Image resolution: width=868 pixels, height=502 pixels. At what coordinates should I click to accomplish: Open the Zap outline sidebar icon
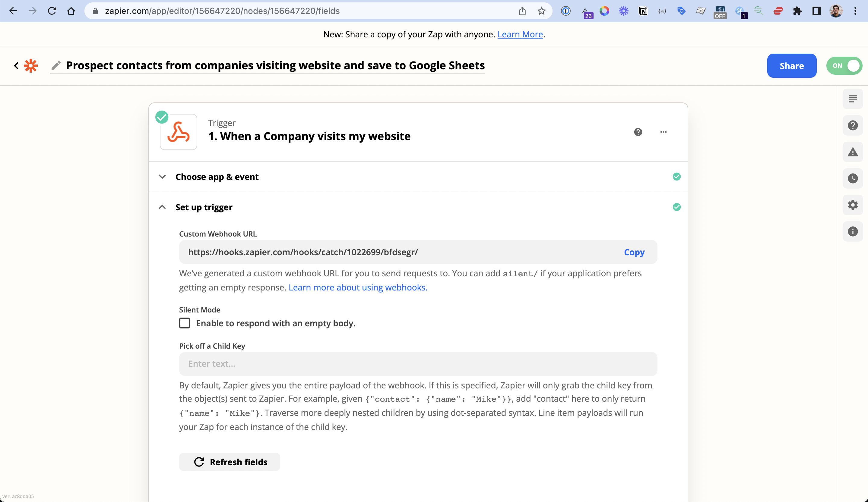point(853,99)
